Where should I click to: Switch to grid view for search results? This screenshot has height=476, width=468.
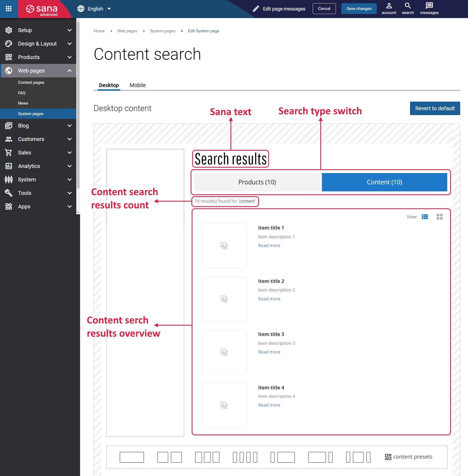pyautogui.click(x=439, y=216)
